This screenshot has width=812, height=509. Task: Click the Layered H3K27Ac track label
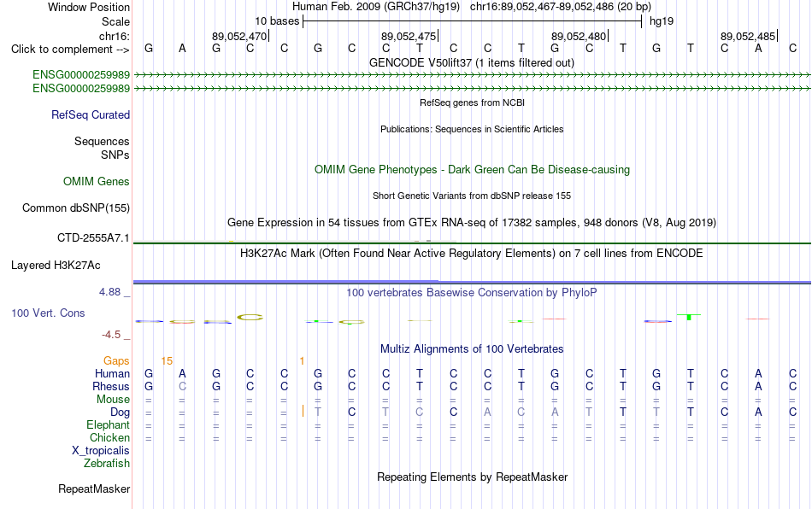point(56,266)
